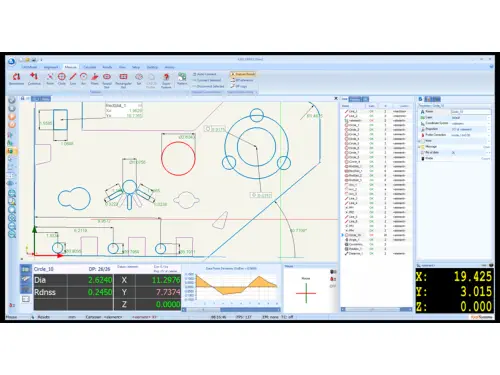Screen dimensions: 500x375
Task: Click the red circle in the drawing
Action: [178, 158]
